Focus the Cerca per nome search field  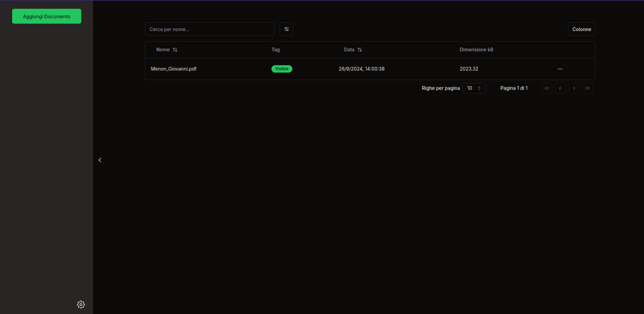209,29
